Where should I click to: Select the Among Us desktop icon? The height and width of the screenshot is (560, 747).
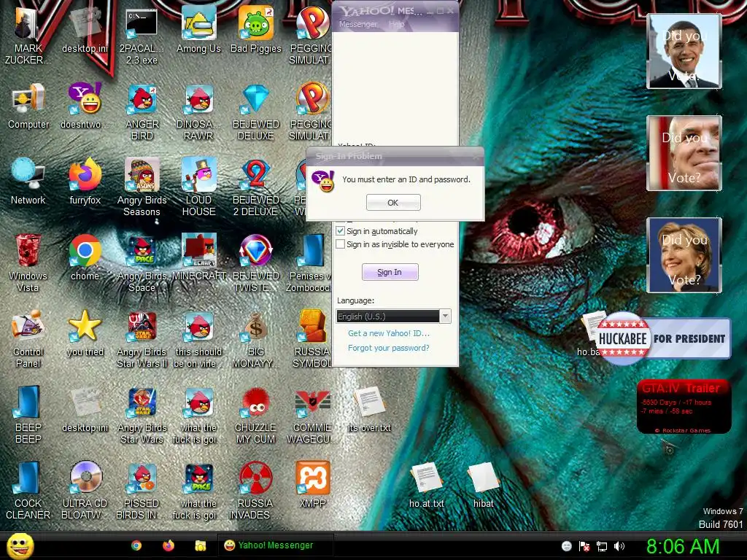coord(198,31)
